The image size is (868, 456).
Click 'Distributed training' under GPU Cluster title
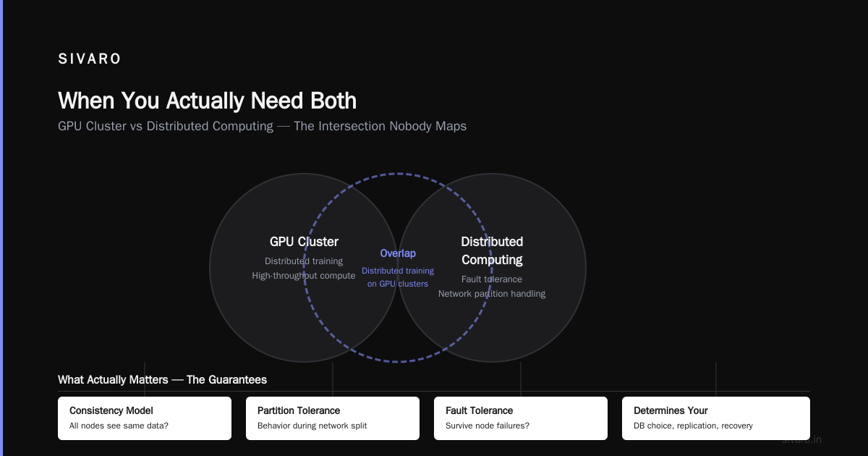pyautogui.click(x=304, y=261)
